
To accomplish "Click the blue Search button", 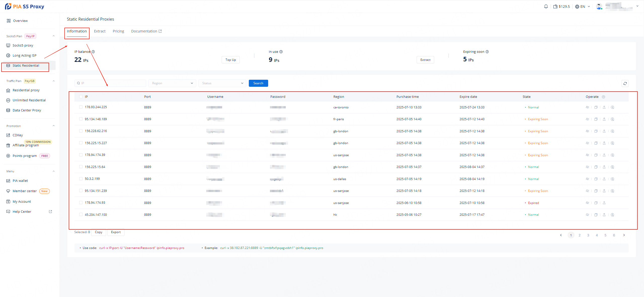I will point(258,83).
